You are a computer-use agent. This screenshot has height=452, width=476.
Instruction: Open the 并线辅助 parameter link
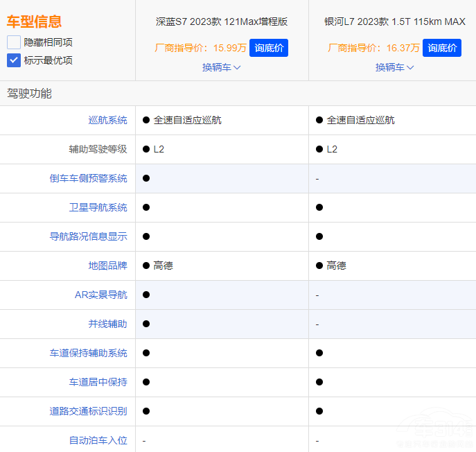coord(107,324)
